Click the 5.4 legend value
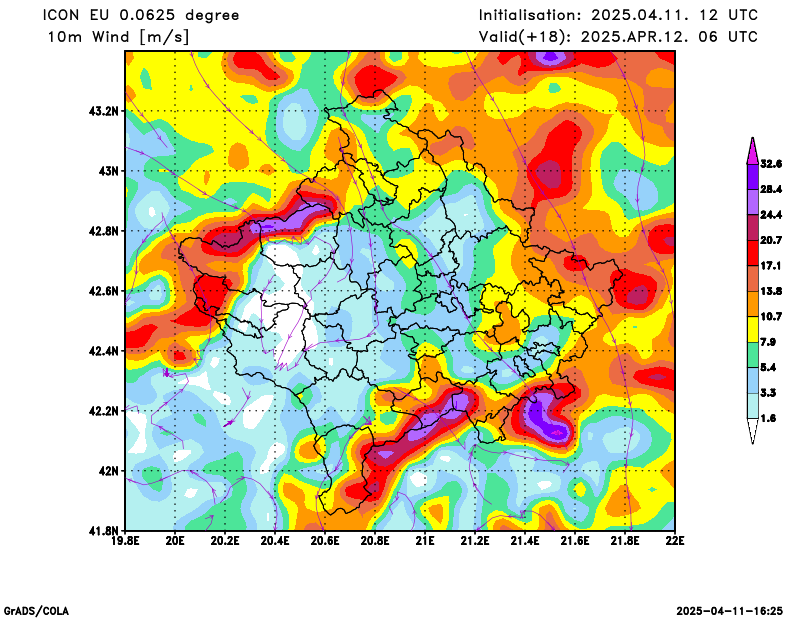Image resolution: width=800 pixels, height=618 pixels. [768, 367]
